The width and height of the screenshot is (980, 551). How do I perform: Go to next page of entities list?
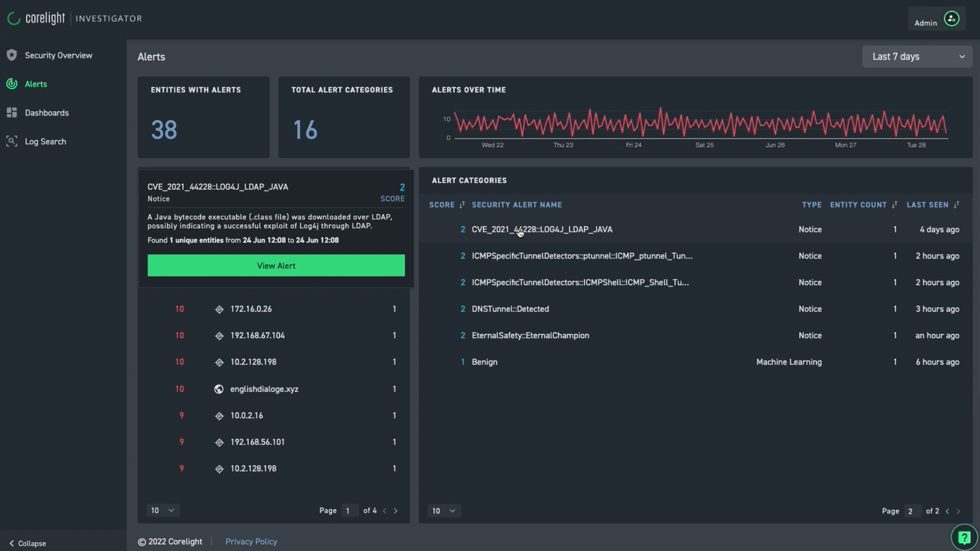pyautogui.click(x=396, y=511)
